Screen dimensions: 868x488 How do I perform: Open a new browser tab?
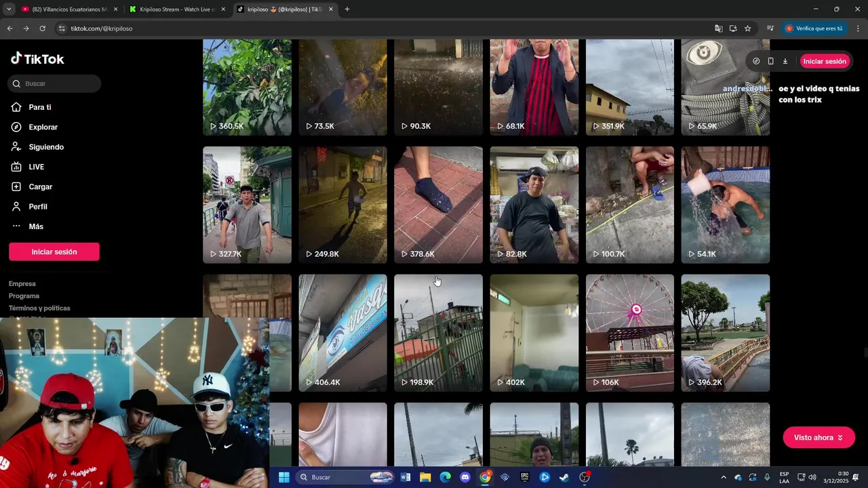tap(347, 9)
